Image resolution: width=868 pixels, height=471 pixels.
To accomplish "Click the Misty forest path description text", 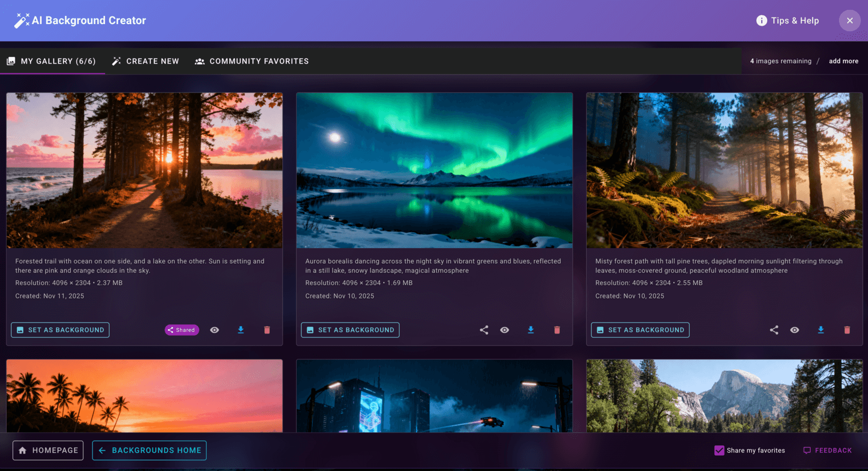I will tap(719, 266).
